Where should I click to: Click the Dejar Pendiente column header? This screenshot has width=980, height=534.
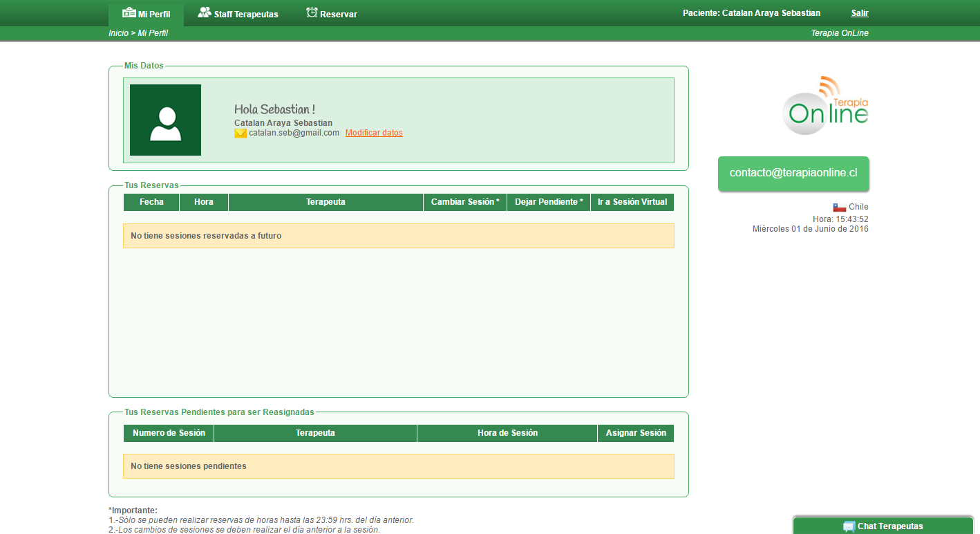[549, 202]
